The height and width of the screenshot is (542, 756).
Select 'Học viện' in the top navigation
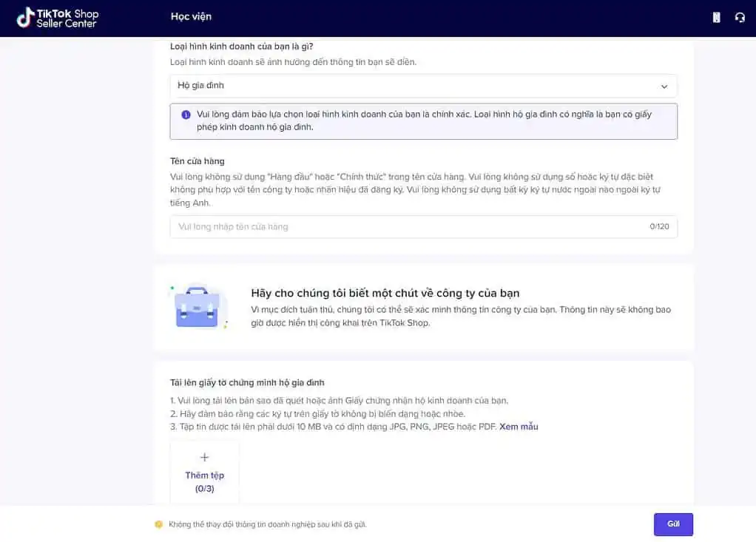pyautogui.click(x=190, y=16)
